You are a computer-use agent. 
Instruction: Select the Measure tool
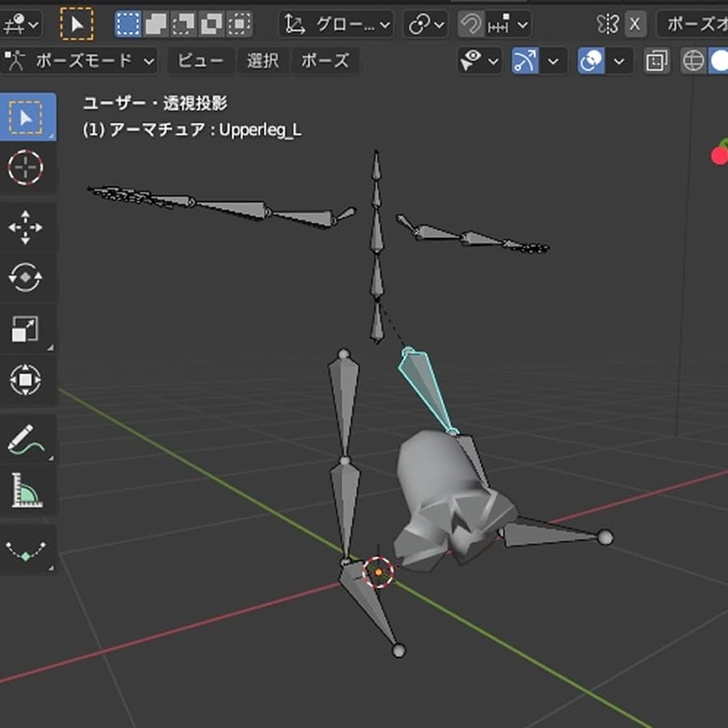click(26, 490)
